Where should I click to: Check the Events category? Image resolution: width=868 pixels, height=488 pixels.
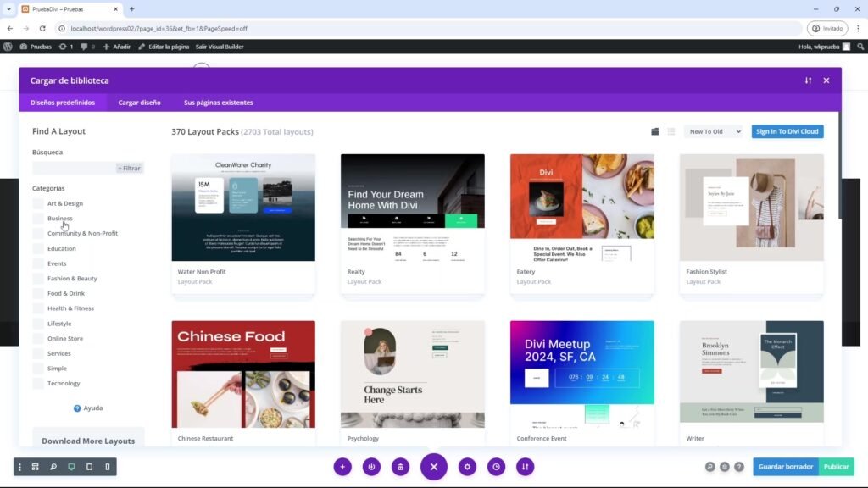(x=37, y=263)
